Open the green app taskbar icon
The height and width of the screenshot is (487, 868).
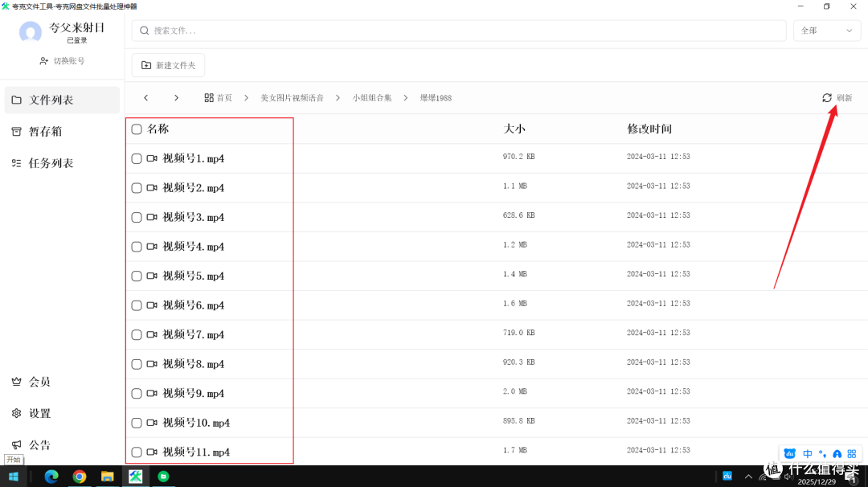[163, 477]
